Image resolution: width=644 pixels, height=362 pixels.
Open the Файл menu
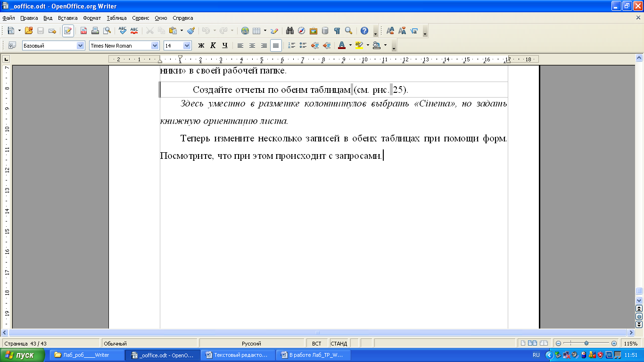[8, 18]
